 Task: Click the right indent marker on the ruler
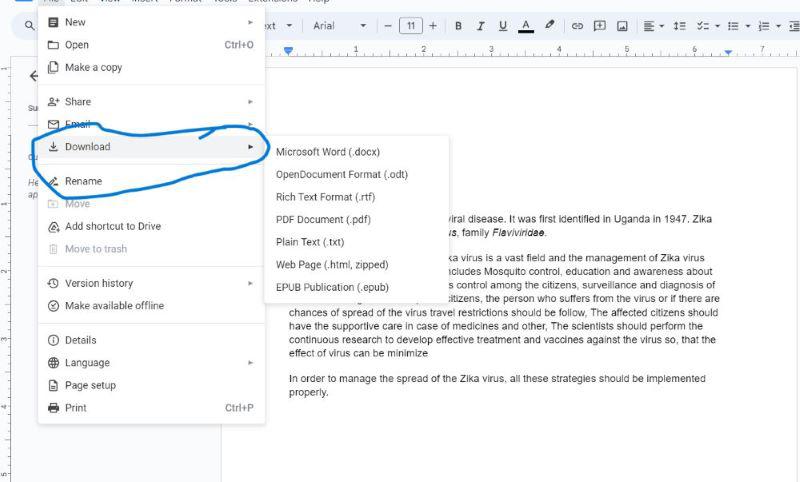click(728, 52)
